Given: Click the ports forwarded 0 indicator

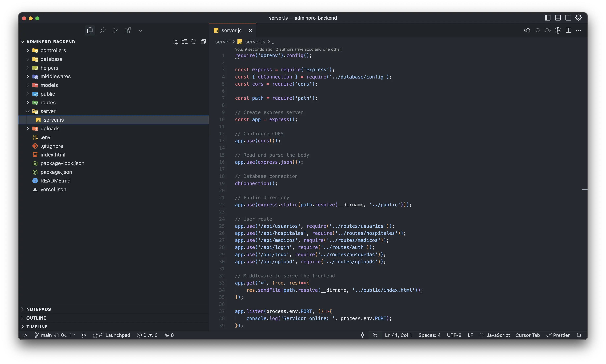Looking at the screenshot, I should (x=169, y=335).
